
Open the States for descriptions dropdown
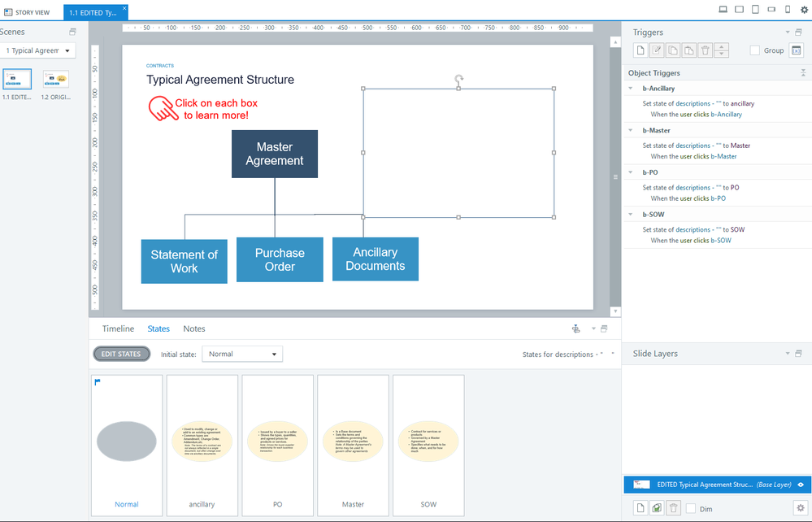[x=613, y=355]
